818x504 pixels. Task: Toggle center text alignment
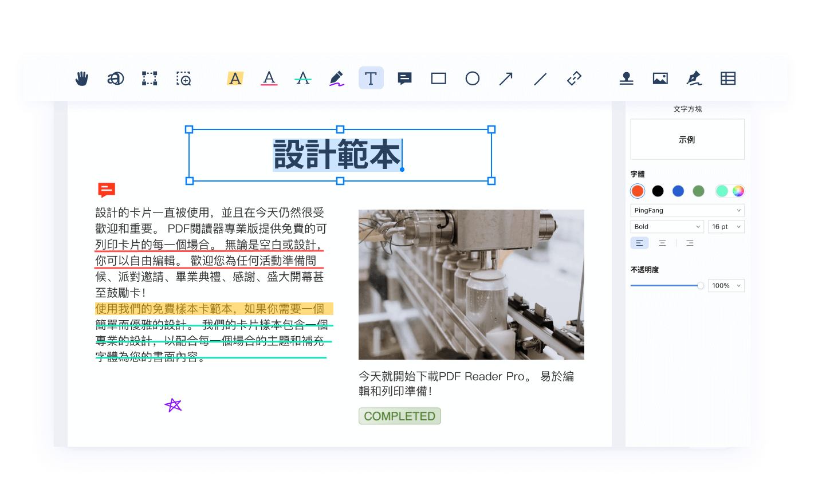pyautogui.click(x=662, y=243)
